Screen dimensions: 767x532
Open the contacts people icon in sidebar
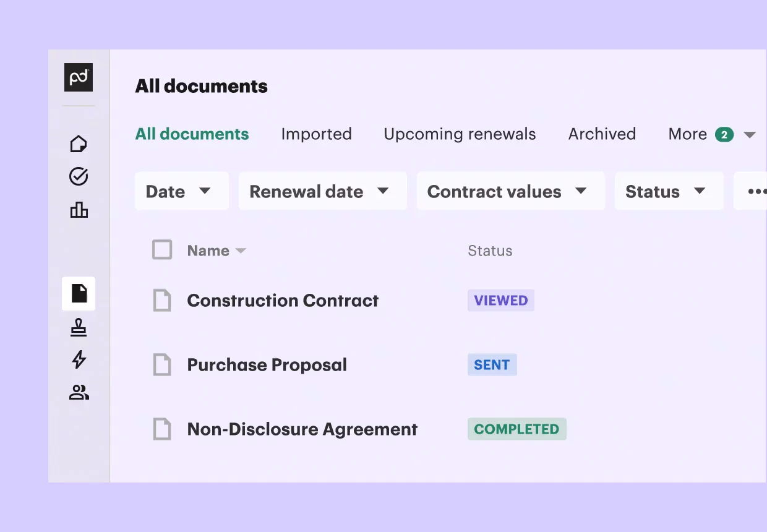tap(79, 392)
